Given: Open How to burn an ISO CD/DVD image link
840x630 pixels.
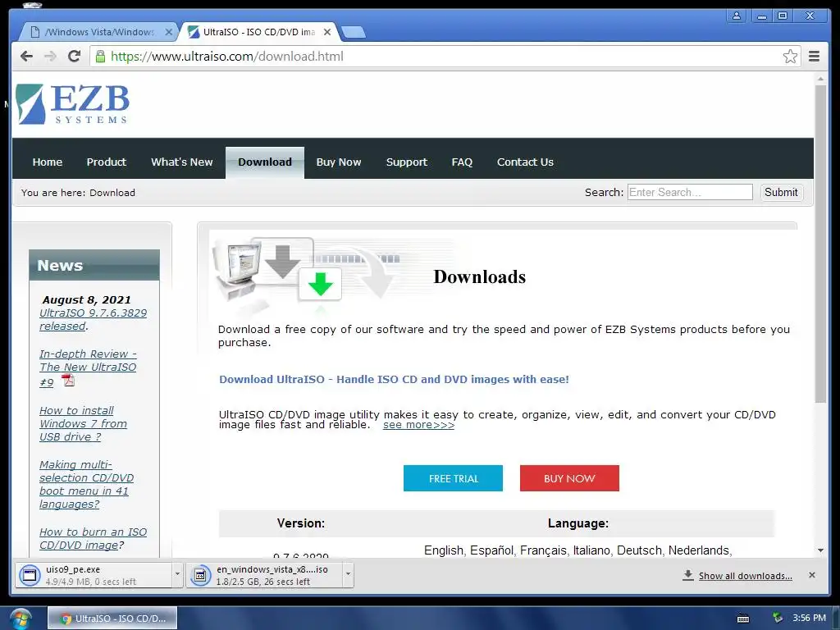Looking at the screenshot, I should [93, 538].
